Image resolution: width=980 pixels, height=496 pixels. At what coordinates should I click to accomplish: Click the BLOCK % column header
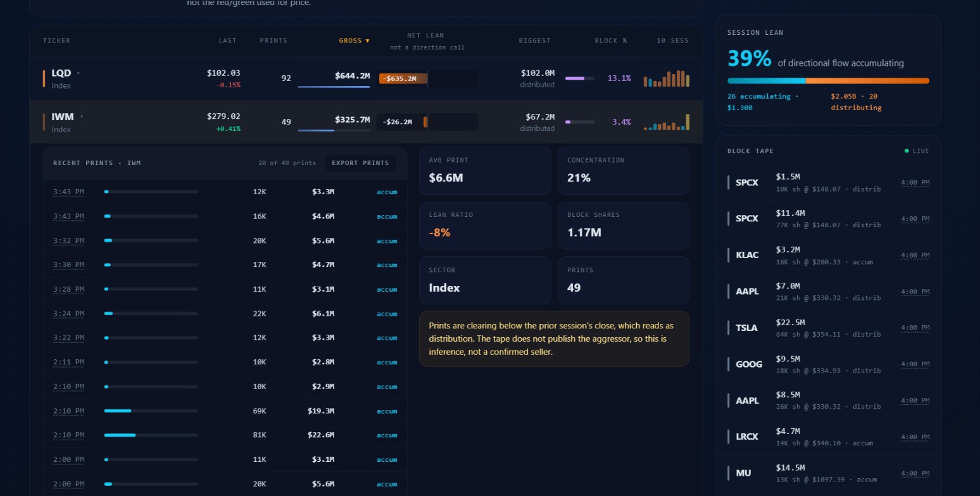611,40
